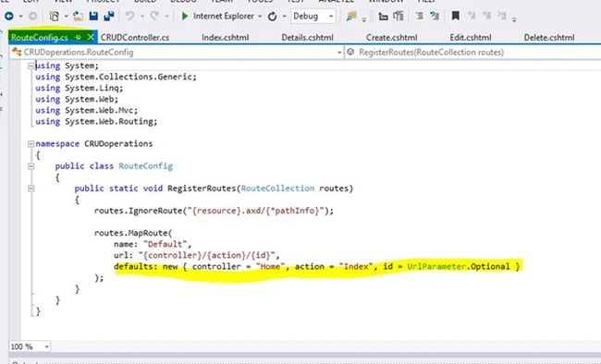The height and width of the screenshot is (364, 601).
Task: Open the Internet Explorer browser dropdown arrow
Action: pos(260,17)
